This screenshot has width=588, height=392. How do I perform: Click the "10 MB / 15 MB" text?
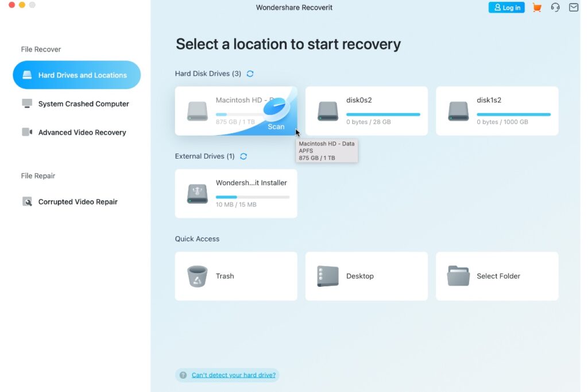click(236, 204)
